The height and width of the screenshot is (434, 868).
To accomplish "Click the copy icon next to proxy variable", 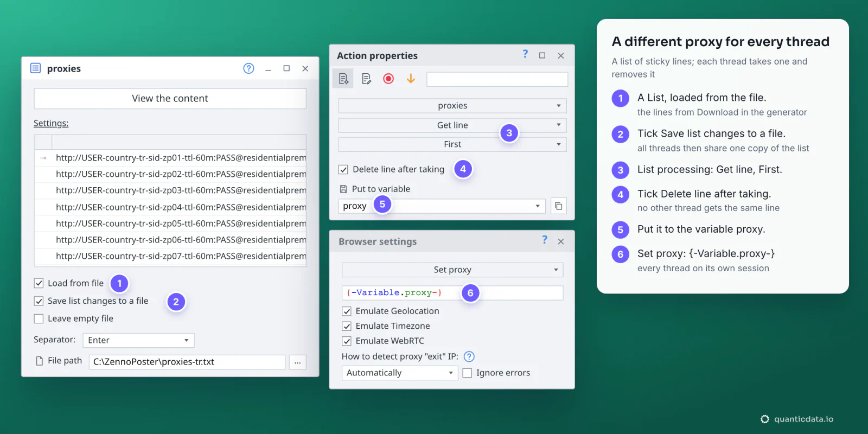I will pos(558,206).
